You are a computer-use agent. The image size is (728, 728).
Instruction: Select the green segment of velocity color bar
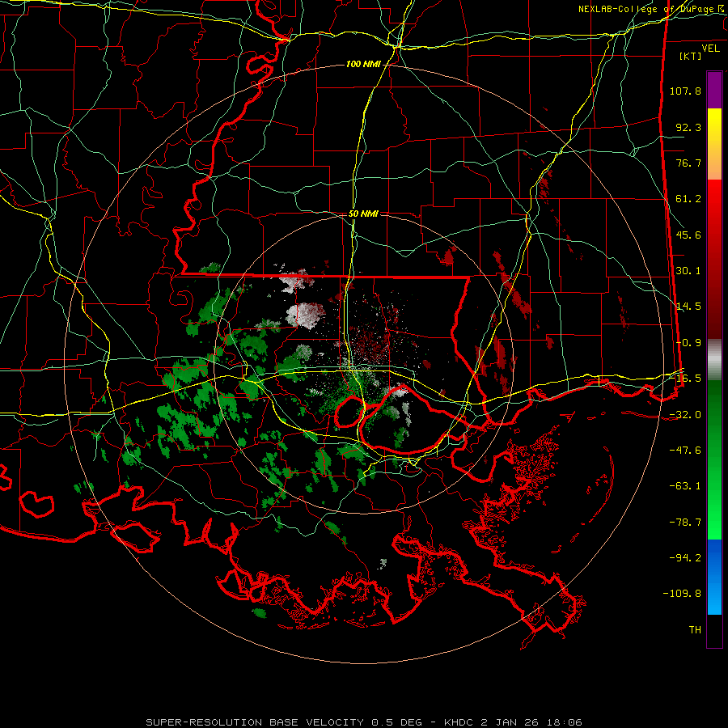point(714,459)
